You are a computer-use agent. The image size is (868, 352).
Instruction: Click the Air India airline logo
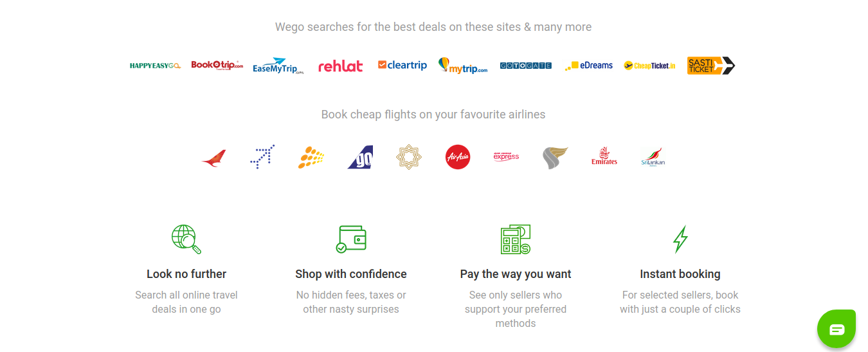[213, 158]
